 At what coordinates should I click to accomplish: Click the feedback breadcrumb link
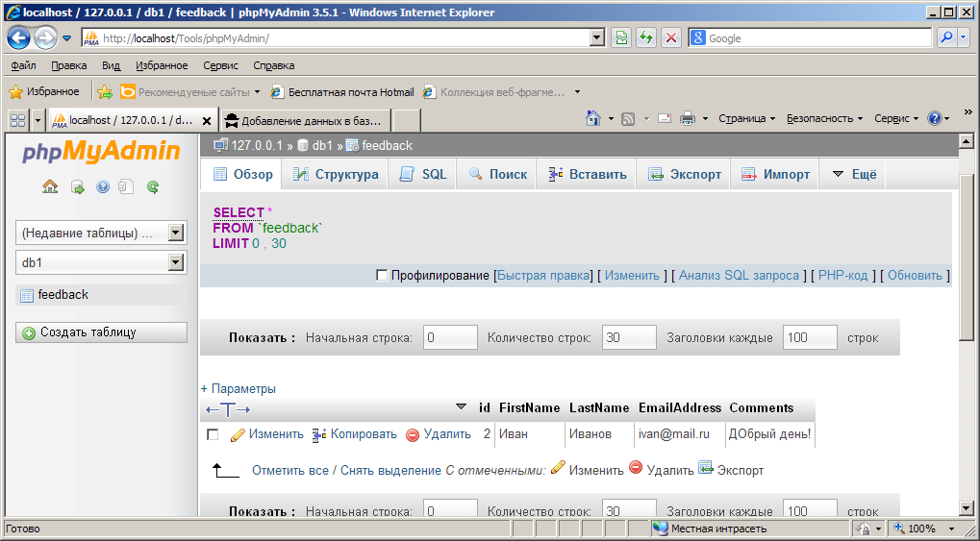[x=387, y=145]
